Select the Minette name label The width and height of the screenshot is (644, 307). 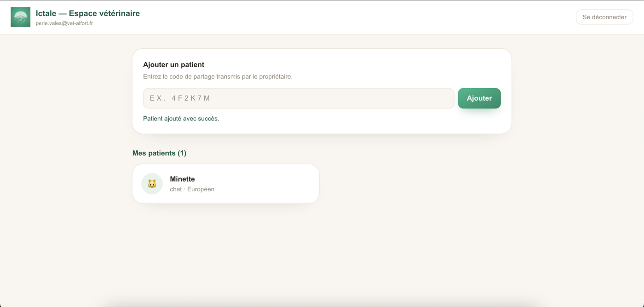183,179
